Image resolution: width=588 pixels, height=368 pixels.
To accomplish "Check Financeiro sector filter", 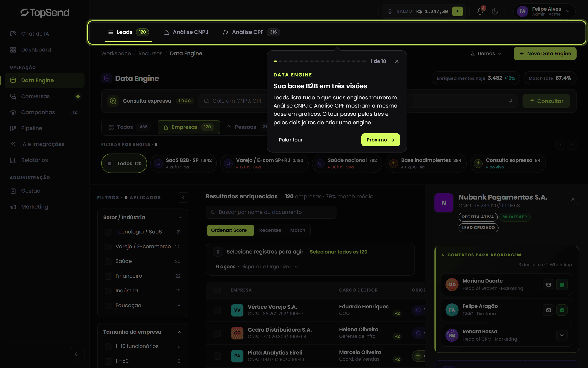I will pos(108,276).
